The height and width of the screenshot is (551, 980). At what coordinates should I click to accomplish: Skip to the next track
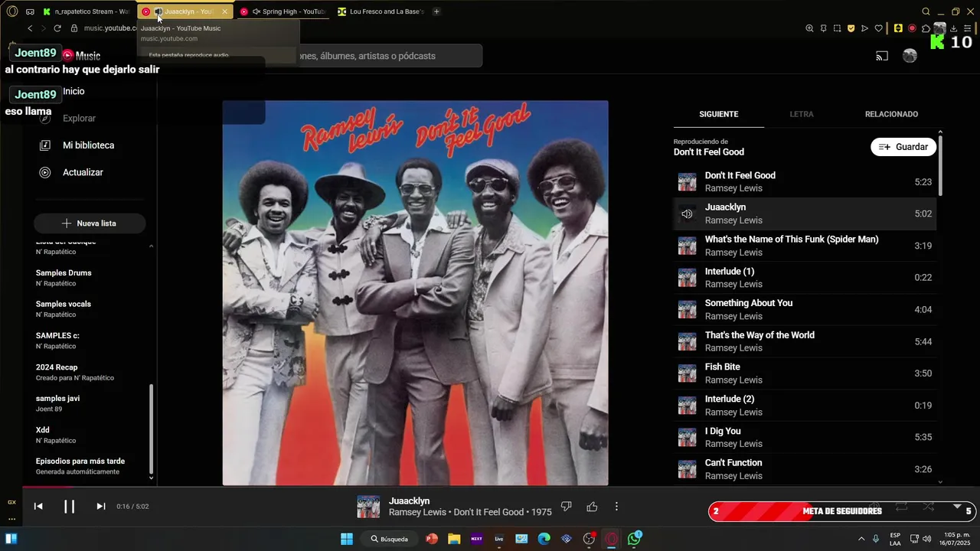click(x=100, y=506)
